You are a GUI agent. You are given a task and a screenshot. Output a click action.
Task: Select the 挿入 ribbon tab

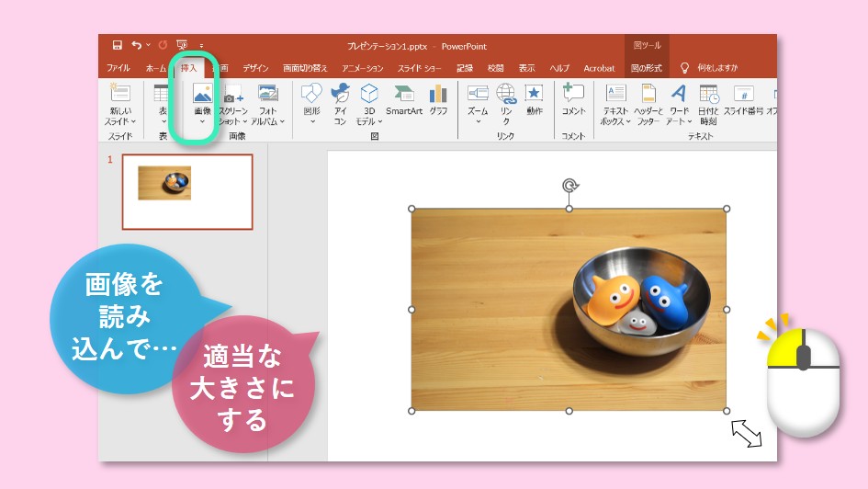189,68
